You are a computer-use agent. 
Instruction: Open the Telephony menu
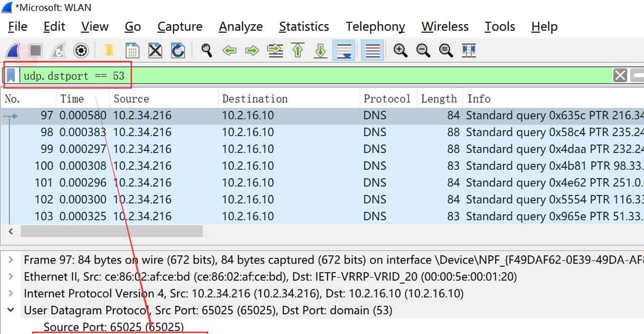coord(375,26)
